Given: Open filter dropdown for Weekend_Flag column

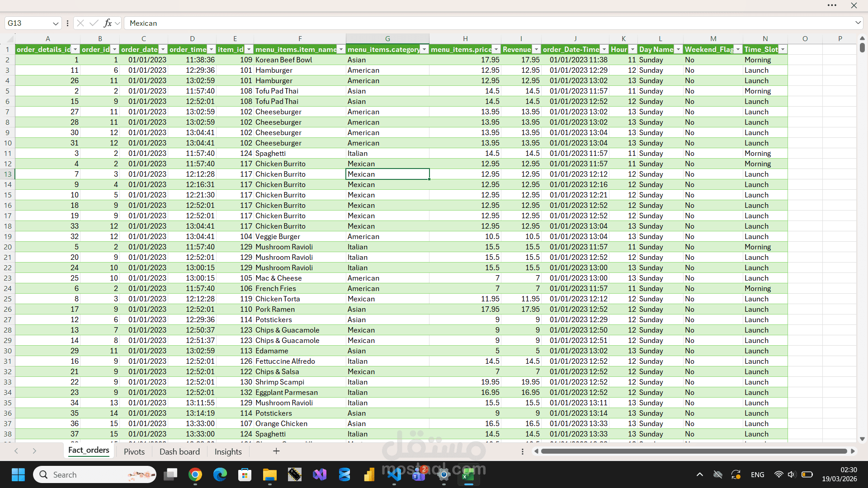Looking at the screenshot, I should click(738, 49).
